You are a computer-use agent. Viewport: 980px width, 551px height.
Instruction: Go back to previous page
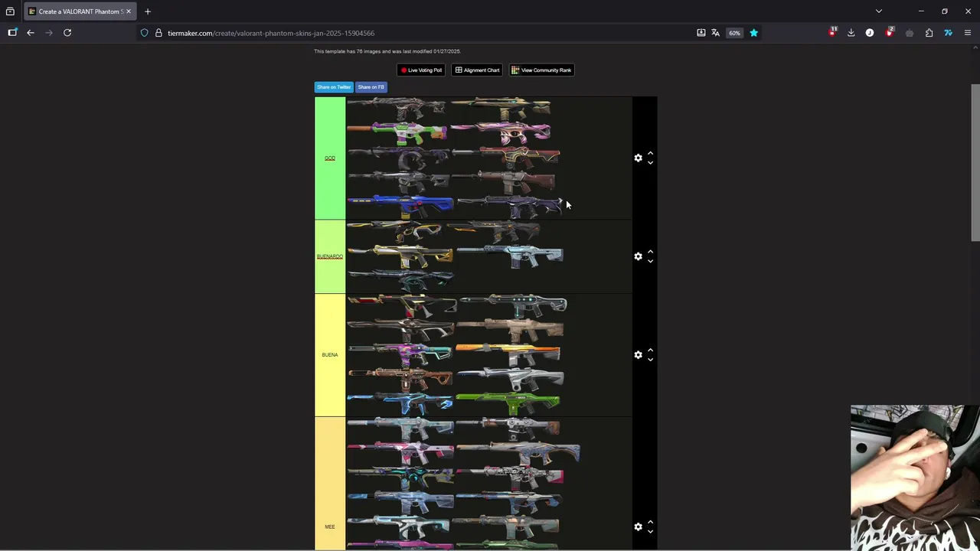tap(31, 33)
